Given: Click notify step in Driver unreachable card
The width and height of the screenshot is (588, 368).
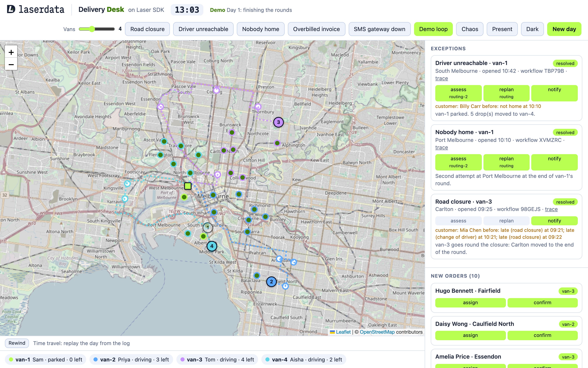Looking at the screenshot, I should pos(554,93).
